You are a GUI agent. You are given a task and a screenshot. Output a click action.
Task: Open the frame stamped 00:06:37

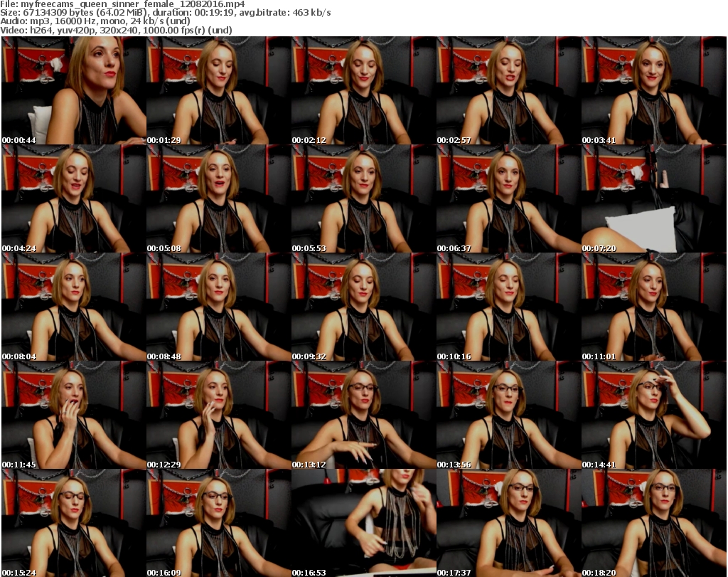pyautogui.click(x=508, y=198)
